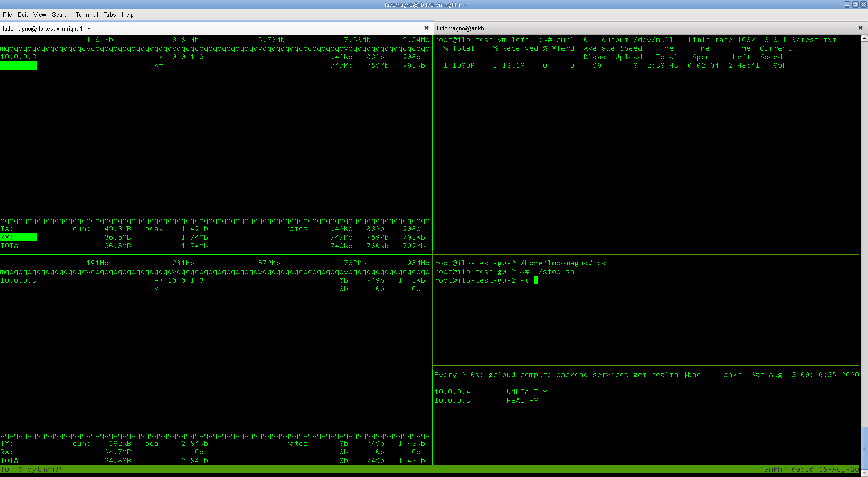This screenshot has height=477, width=868.
Task: Click the 9.54Mb scale label
Action: [x=416, y=40]
